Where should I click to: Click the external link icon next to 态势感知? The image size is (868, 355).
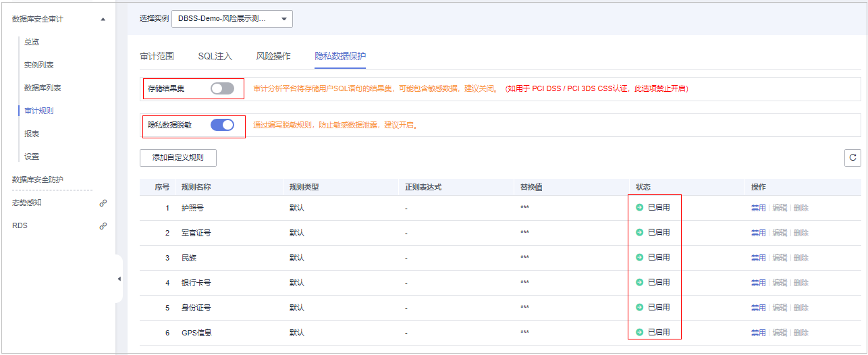point(103,202)
